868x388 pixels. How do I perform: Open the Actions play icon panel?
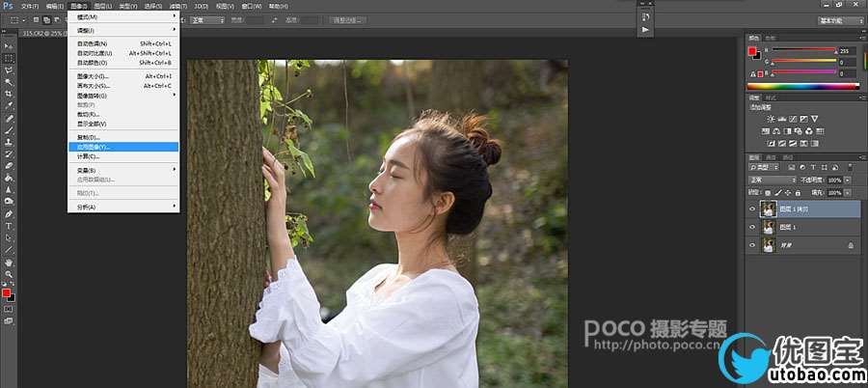645,29
